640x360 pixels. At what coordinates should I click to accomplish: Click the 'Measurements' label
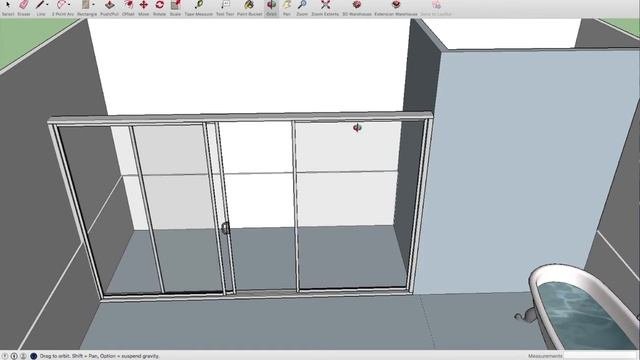[545, 356]
